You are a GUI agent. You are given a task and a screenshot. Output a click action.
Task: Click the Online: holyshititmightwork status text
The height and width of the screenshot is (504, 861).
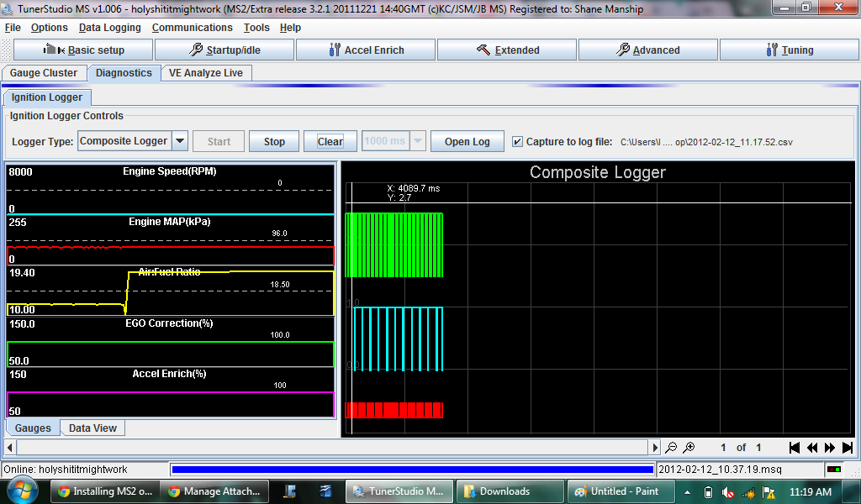pyautogui.click(x=66, y=470)
